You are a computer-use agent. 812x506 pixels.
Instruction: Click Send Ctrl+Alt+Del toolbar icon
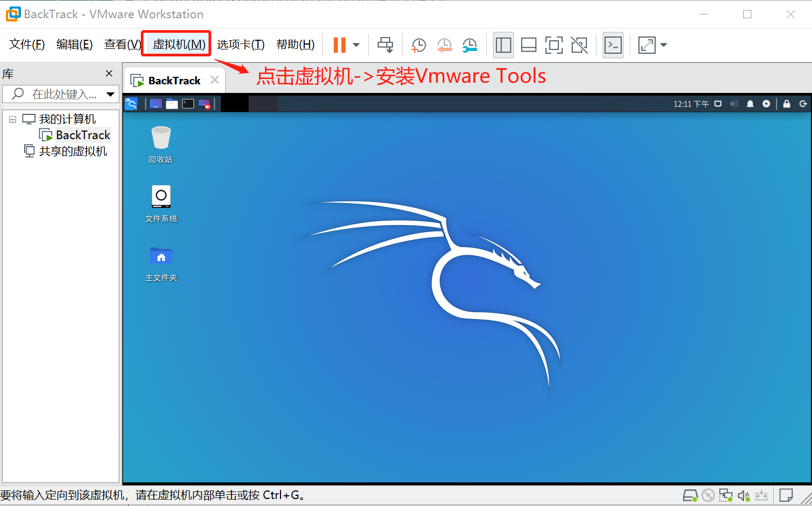click(x=385, y=45)
